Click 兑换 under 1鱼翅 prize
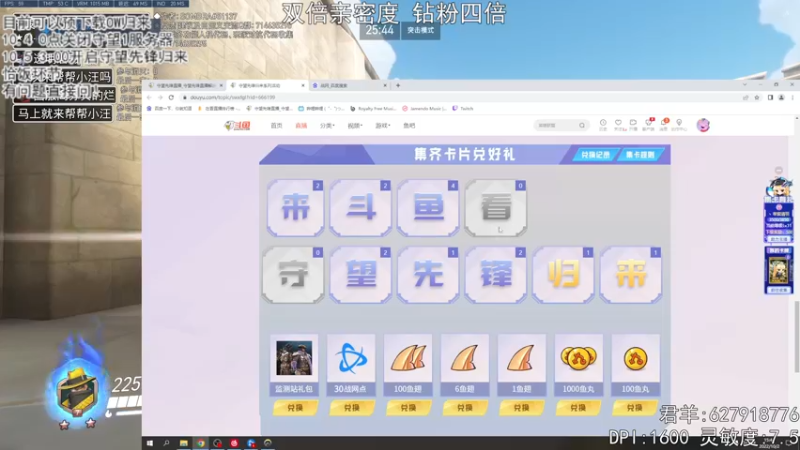This screenshot has height=450, width=800. coord(521,408)
